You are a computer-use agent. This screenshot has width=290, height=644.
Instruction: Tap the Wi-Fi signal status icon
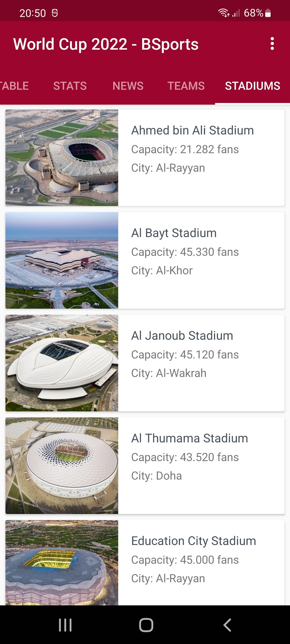223,13
